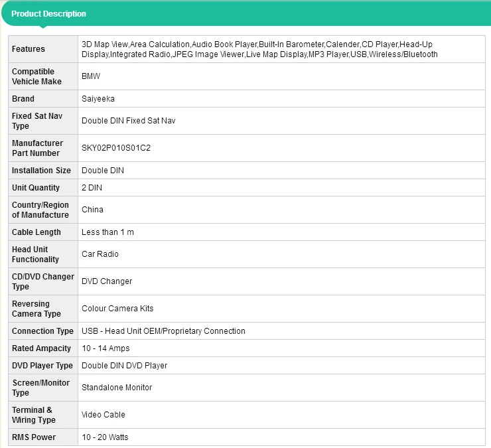Click the 'Video Cable' value
Screen dimensions: 491x448
104,415
